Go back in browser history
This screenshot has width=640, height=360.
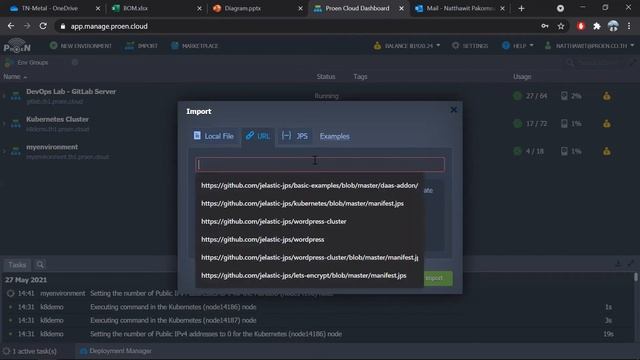point(11,26)
